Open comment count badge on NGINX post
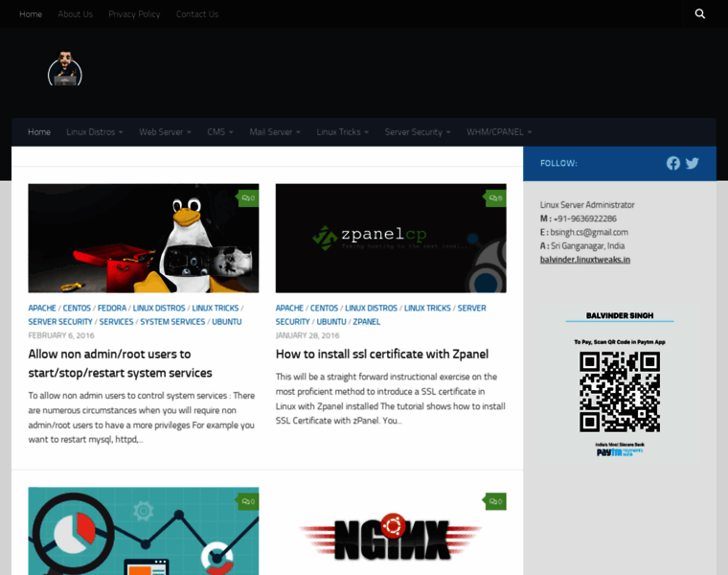Screen dimensions: 728x575 tap(495, 501)
